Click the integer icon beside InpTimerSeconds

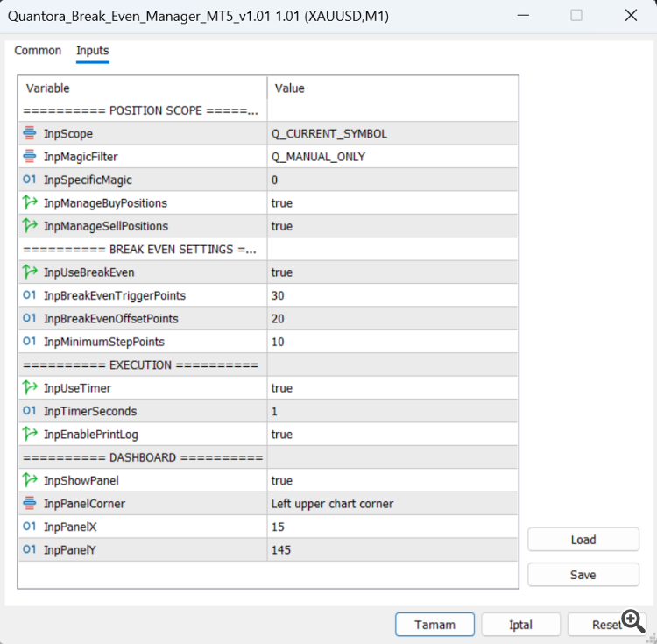29,411
